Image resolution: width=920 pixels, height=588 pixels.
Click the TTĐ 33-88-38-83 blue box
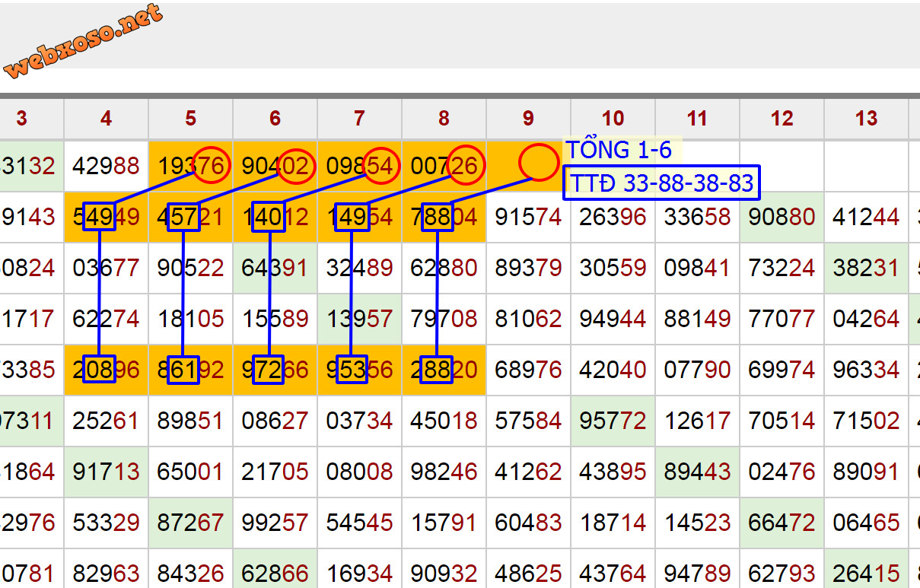pos(661,183)
